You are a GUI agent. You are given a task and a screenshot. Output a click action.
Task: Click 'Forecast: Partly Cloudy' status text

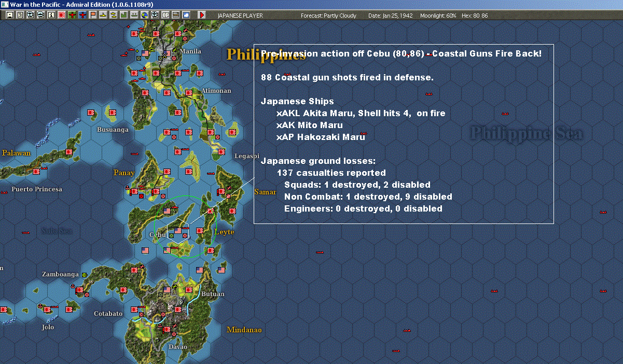328,16
